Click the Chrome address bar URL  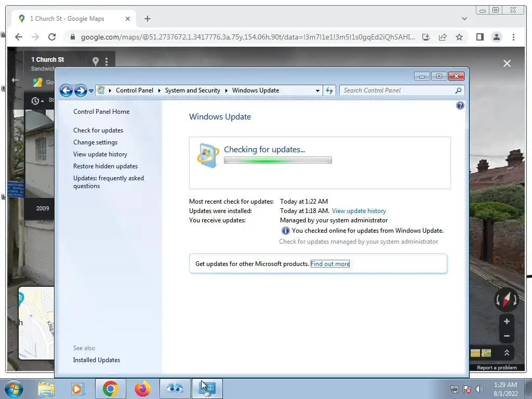click(248, 37)
